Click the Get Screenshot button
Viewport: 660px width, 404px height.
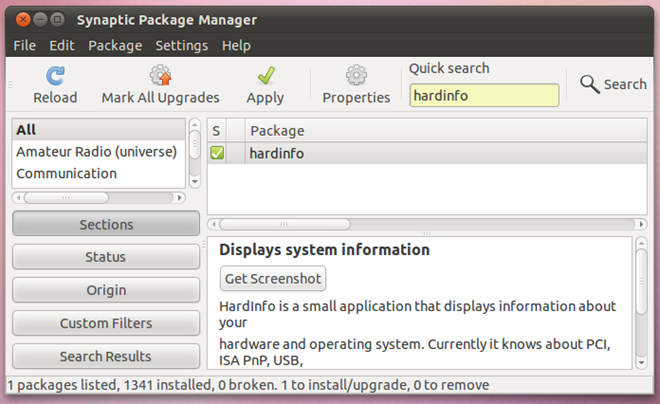273,278
